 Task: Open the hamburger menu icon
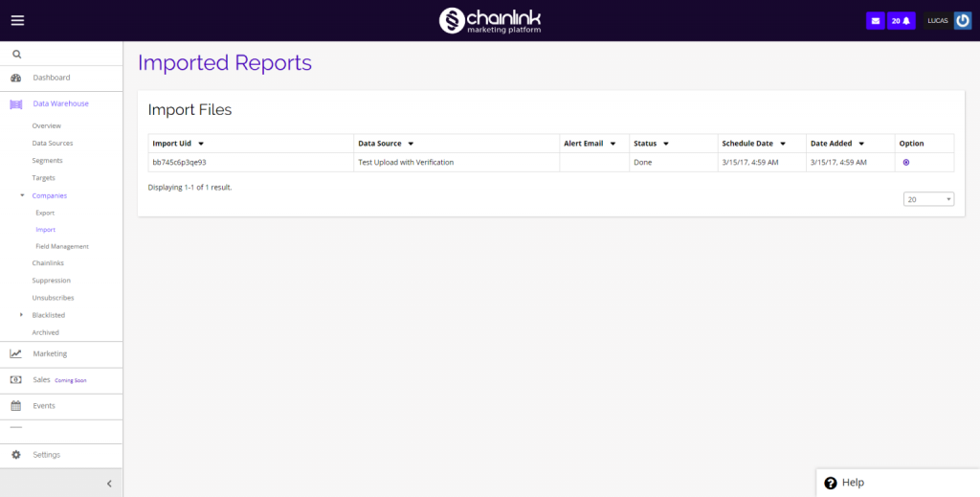pyautogui.click(x=17, y=21)
